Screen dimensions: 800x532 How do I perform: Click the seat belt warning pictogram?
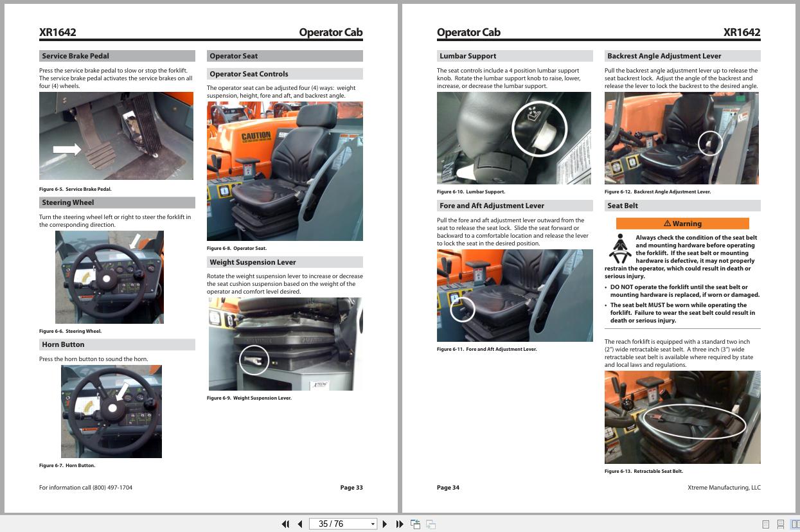[x=620, y=249]
